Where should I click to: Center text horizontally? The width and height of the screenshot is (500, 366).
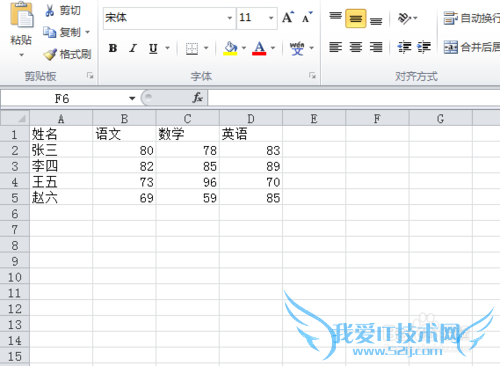356,47
